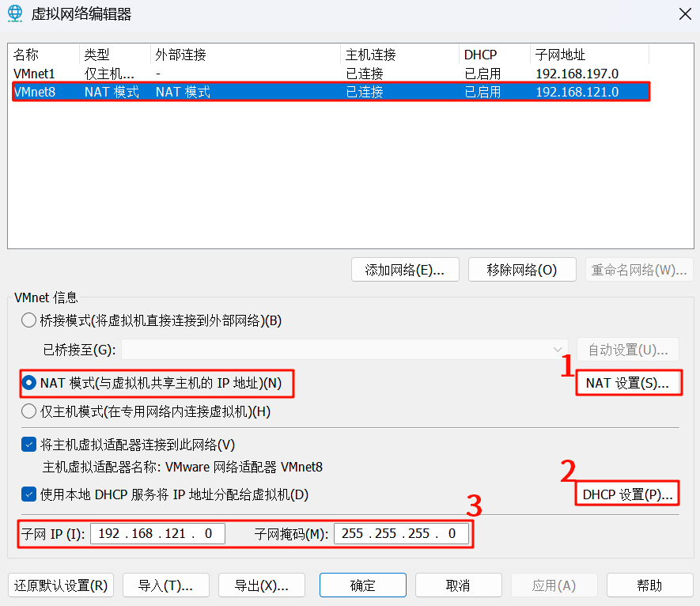Click the 192.168.121.0 subnet address cell
Screen dimensions: 700x606
577,92
